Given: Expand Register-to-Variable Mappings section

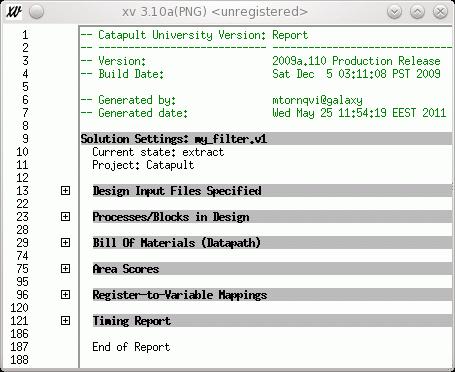Looking at the screenshot, I should pos(65,295).
